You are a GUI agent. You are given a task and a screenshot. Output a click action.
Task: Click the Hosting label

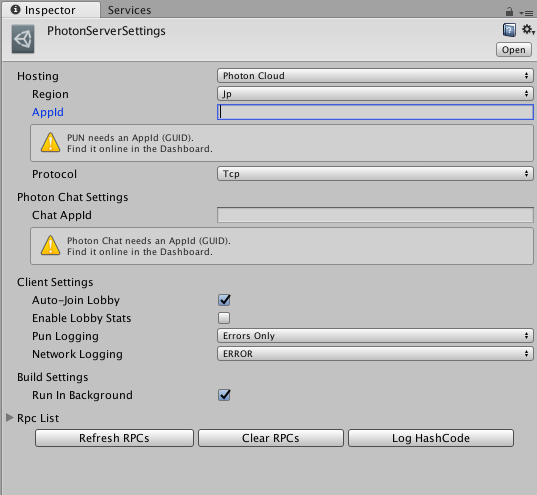click(38, 76)
